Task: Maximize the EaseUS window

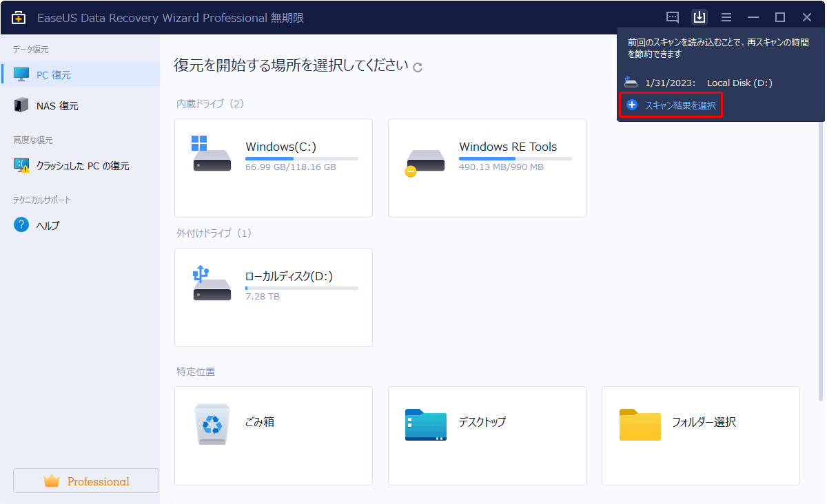Action: pyautogui.click(x=780, y=17)
